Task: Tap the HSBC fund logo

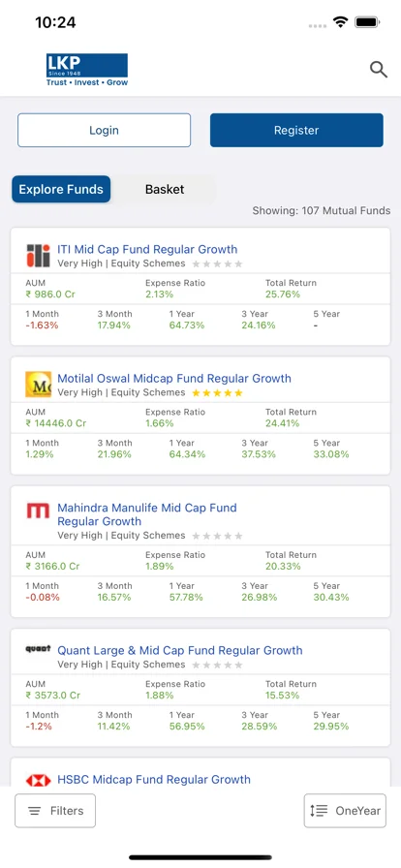Action: click(x=38, y=780)
